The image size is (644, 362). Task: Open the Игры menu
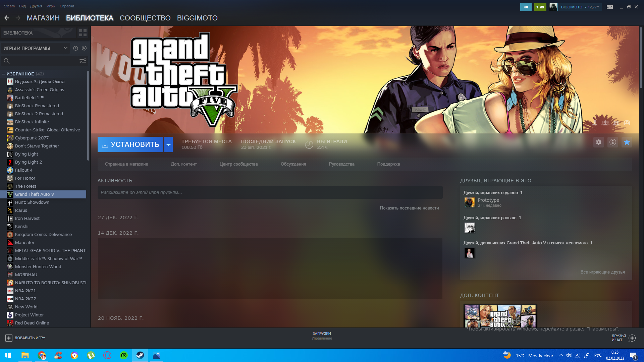coord(51,6)
